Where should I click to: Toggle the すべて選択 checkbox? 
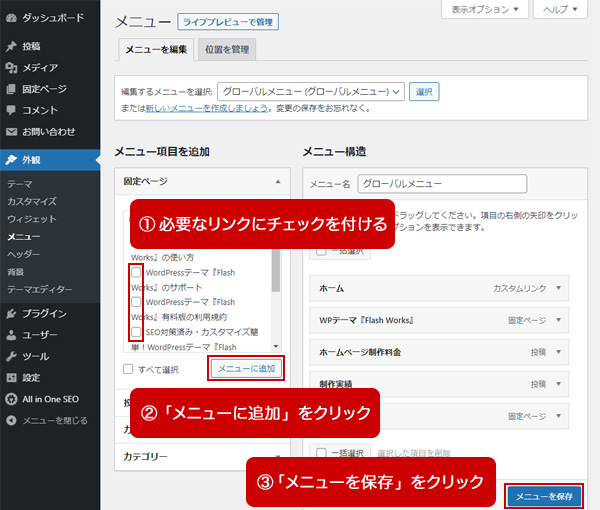click(x=128, y=369)
